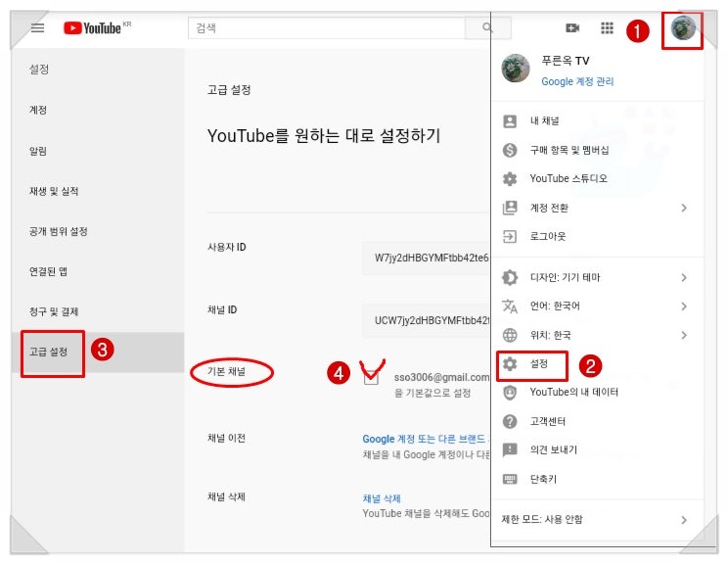Expand the 위치: 한국 chevron
728x564 pixels.
pyautogui.click(x=684, y=335)
